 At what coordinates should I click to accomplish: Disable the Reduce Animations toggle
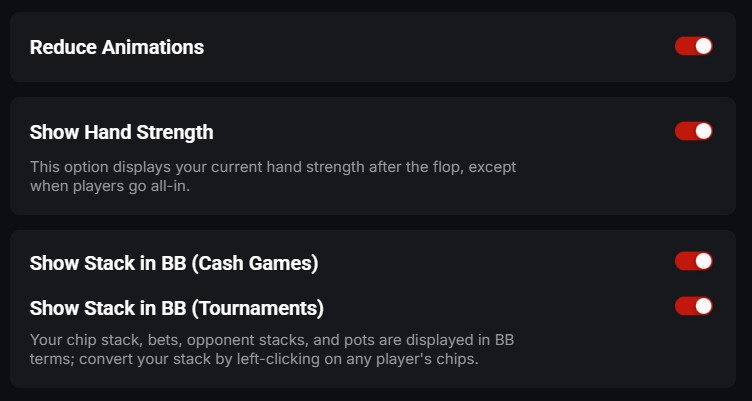point(693,46)
